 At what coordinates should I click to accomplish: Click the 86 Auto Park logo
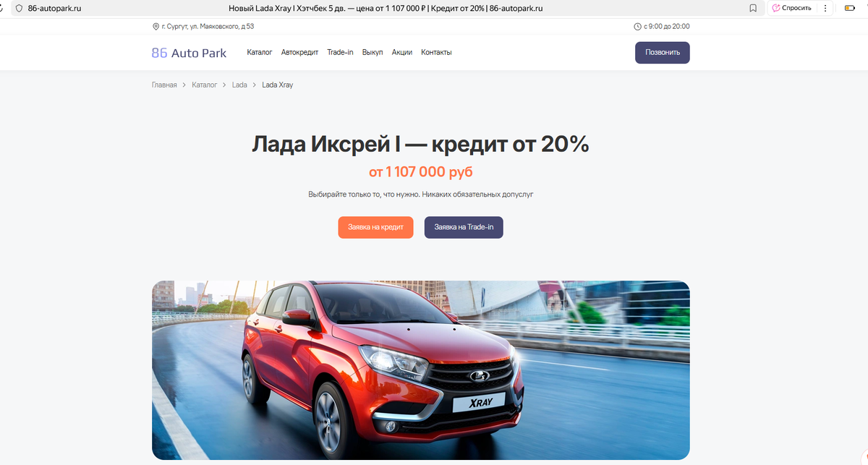coord(189,53)
